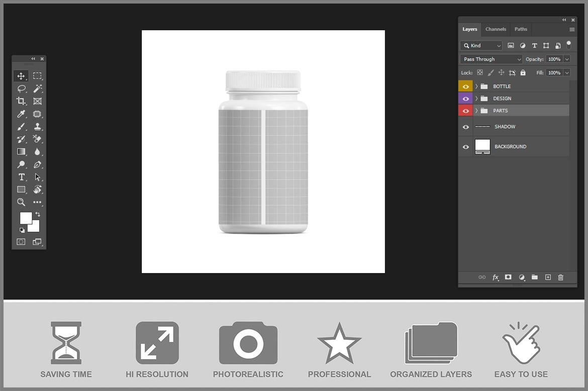The image size is (588, 391).
Task: Select the Clone Stamp tool
Action: [37, 126]
